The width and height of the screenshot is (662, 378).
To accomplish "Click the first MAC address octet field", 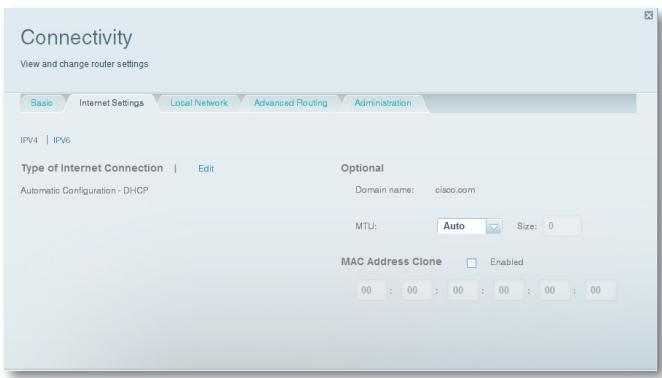I will click(371, 290).
